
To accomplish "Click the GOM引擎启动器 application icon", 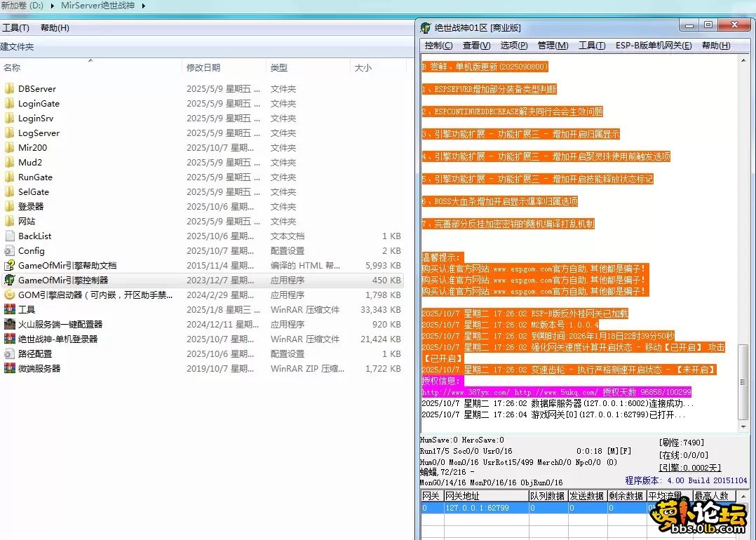I will (x=9, y=295).
